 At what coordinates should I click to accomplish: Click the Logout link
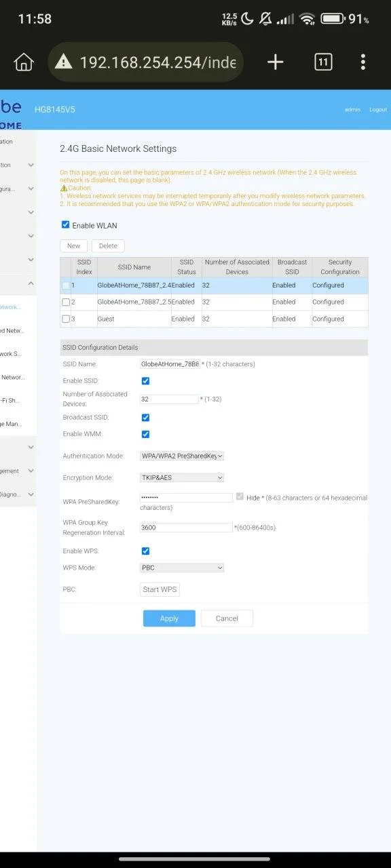[378, 109]
